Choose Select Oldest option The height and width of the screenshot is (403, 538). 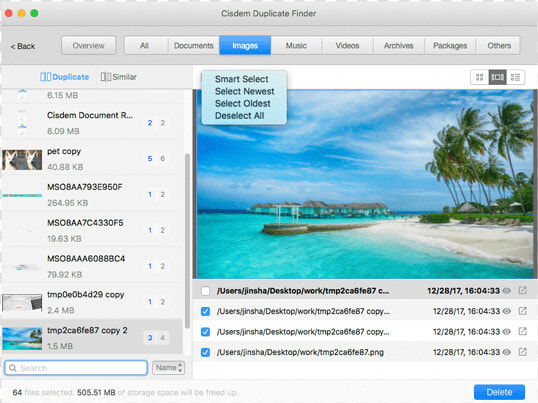(243, 104)
